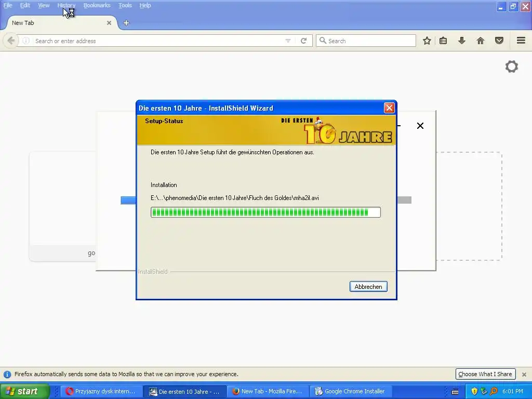Close the InstallShield Wizard window
Image resolution: width=532 pixels, height=399 pixels.
pos(389,108)
